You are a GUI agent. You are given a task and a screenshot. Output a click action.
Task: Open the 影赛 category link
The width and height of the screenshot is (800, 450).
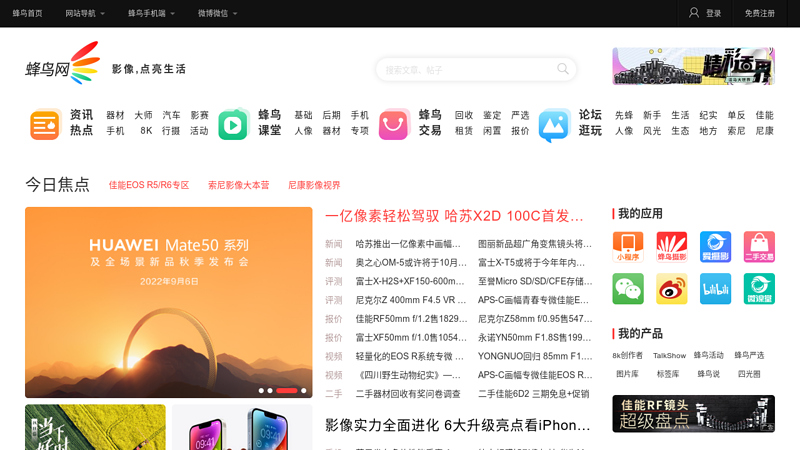coord(199,115)
